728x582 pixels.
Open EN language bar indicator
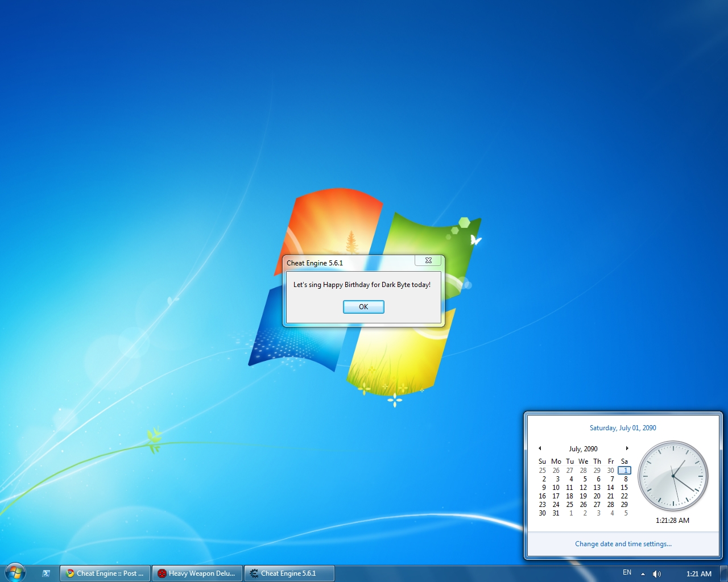coord(627,573)
